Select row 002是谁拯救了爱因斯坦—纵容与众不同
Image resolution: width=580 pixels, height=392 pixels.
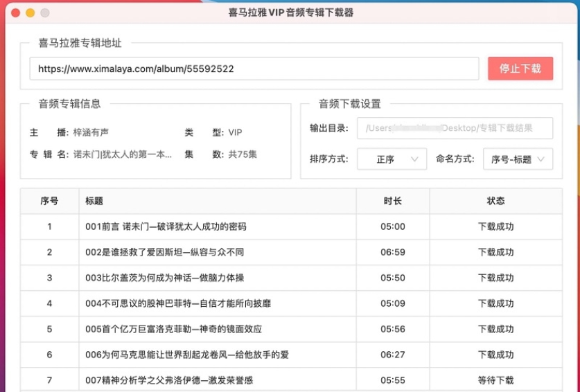pyautogui.click(x=292, y=252)
